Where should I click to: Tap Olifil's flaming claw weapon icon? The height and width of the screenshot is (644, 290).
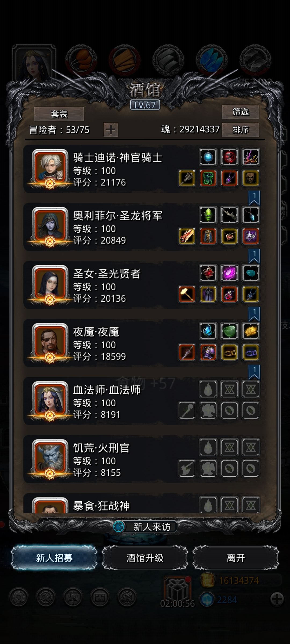(x=187, y=236)
